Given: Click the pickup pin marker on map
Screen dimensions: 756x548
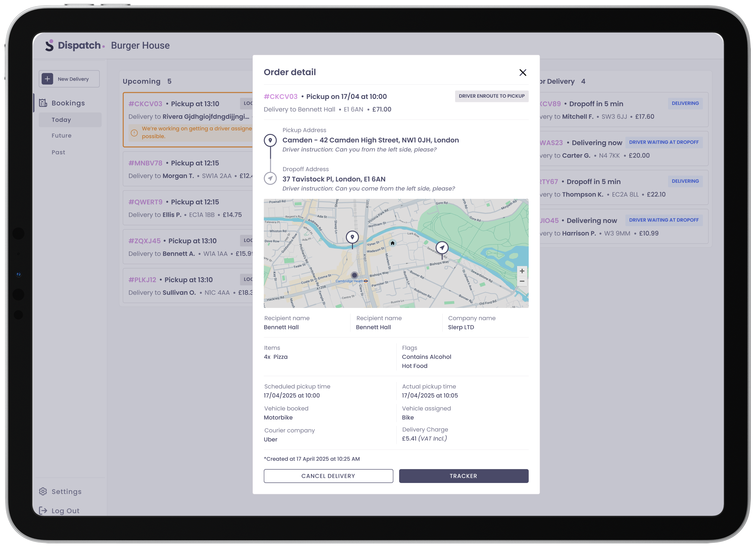Looking at the screenshot, I should [352, 237].
